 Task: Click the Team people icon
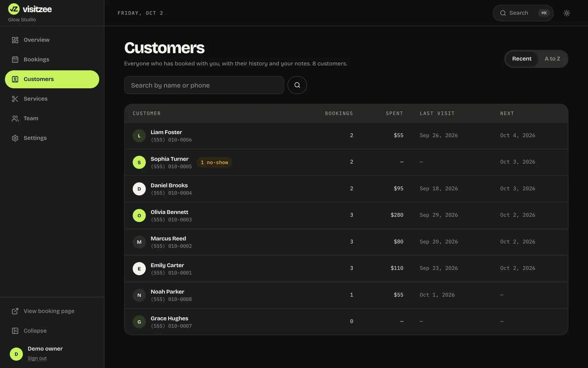[x=15, y=118]
